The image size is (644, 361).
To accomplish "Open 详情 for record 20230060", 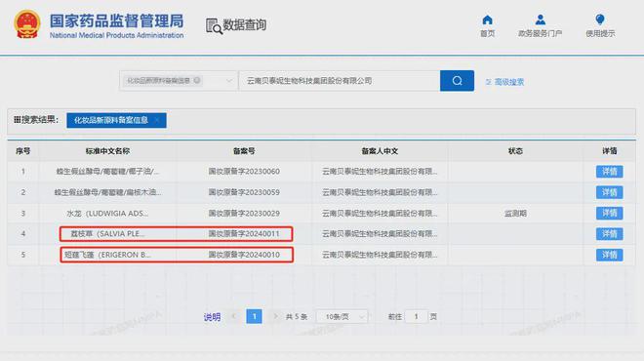I will pyautogui.click(x=609, y=172).
